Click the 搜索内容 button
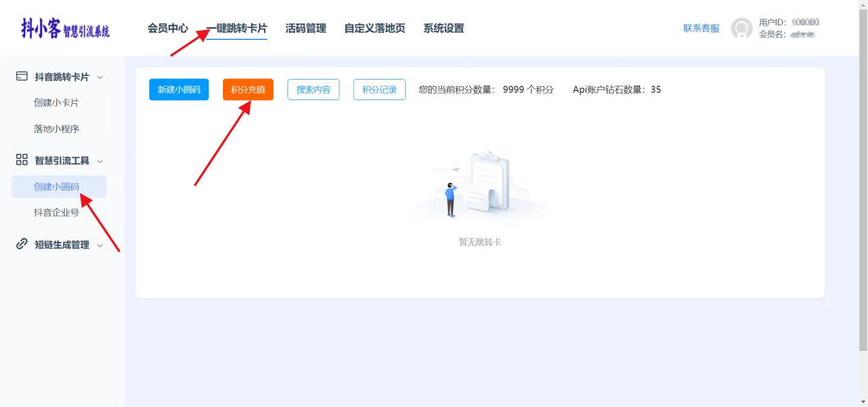Screen dimensions: 868x407 point(313,89)
